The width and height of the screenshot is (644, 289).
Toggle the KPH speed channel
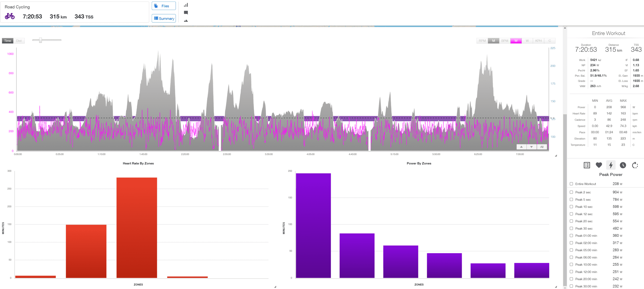tap(538, 41)
